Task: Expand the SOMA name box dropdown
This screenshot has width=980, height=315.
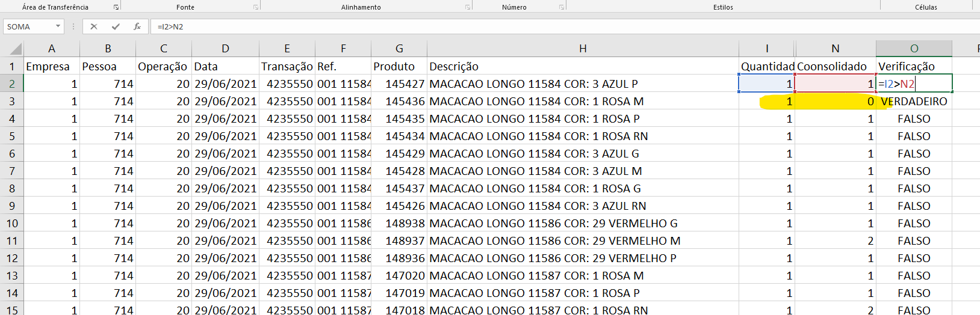Action: tap(58, 26)
